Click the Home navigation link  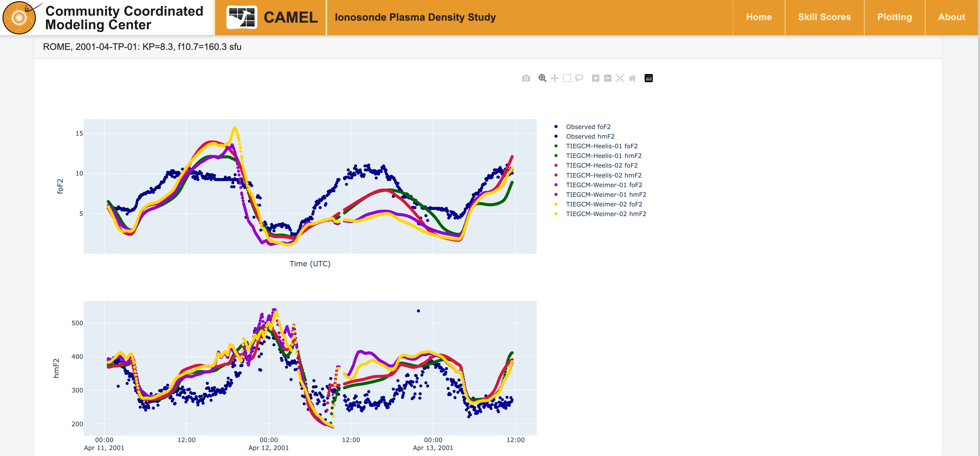pyautogui.click(x=759, y=17)
